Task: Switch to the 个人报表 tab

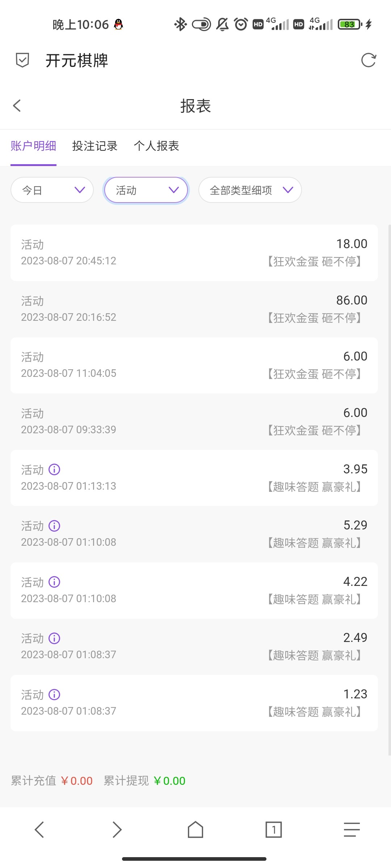Action: [156, 146]
